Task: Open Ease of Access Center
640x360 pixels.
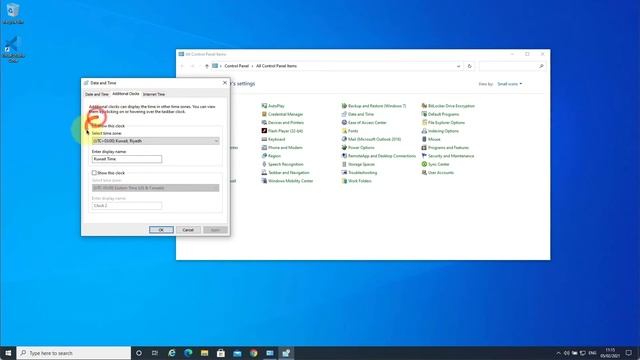Action: 364,122
